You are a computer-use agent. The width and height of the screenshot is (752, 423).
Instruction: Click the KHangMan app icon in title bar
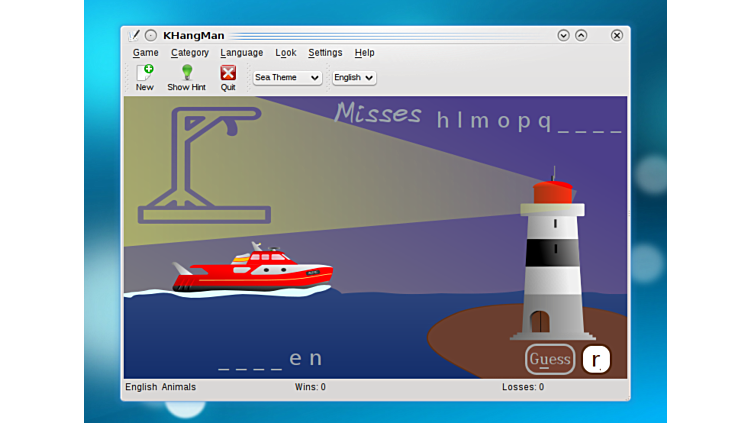click(134, 35)
